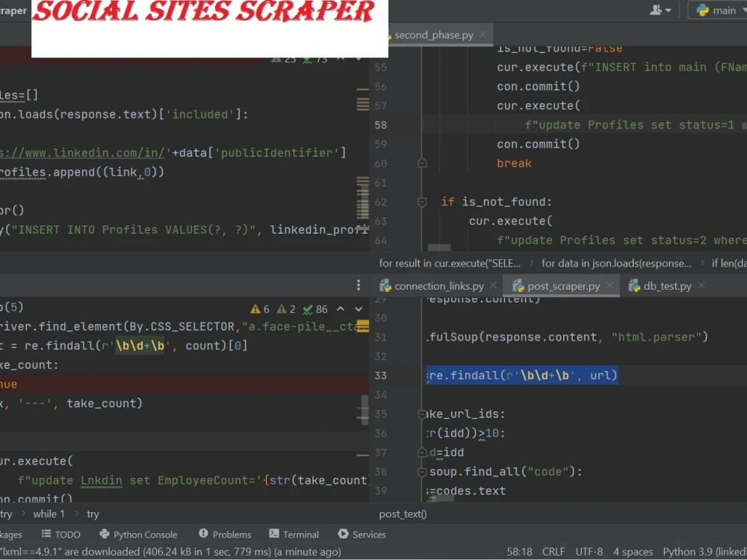Click cursor position 58:18 in status bar
The image size is (747, 560).
[519, 552]
